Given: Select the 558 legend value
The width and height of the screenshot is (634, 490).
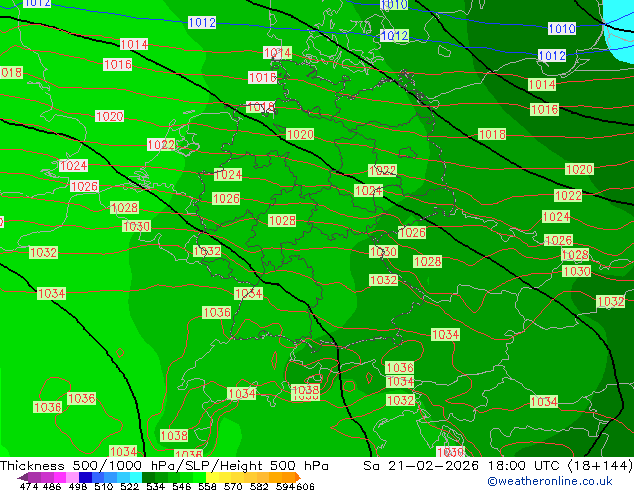Looking at the screenshot, I should click(207, 486).
